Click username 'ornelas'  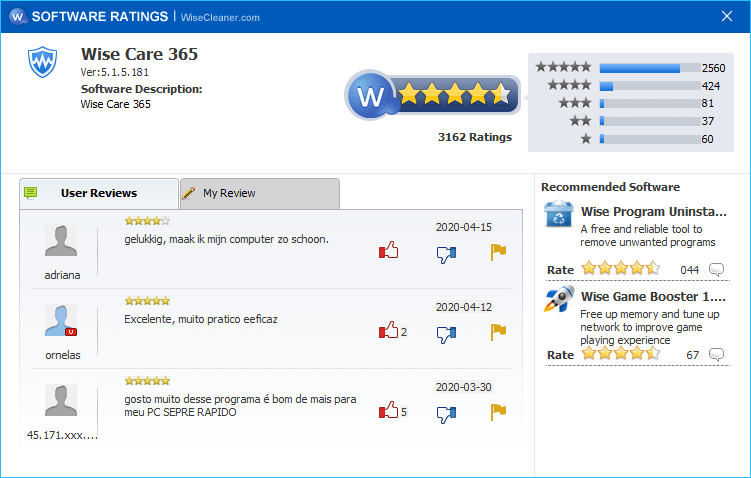(x=63, y=355)
